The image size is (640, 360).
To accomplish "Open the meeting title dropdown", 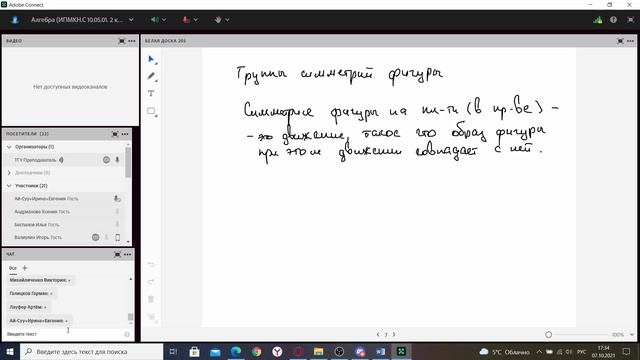I will click(x=131, y=20).
